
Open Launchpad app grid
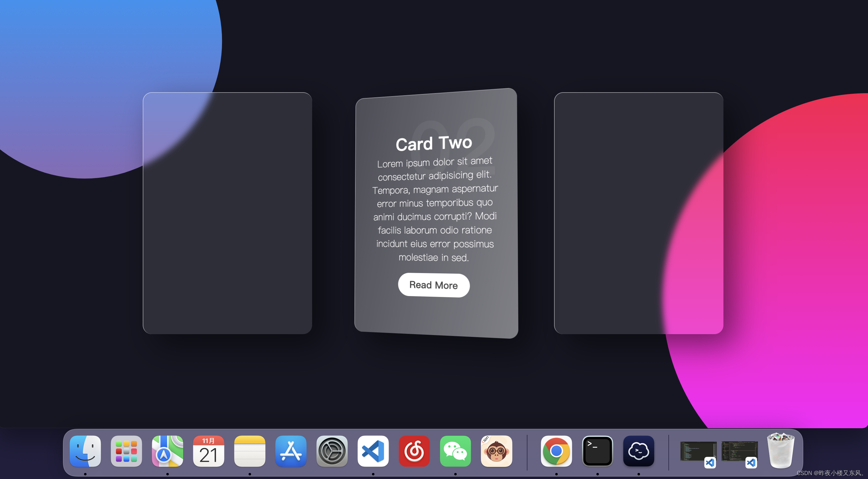click(x=126, y=451)
